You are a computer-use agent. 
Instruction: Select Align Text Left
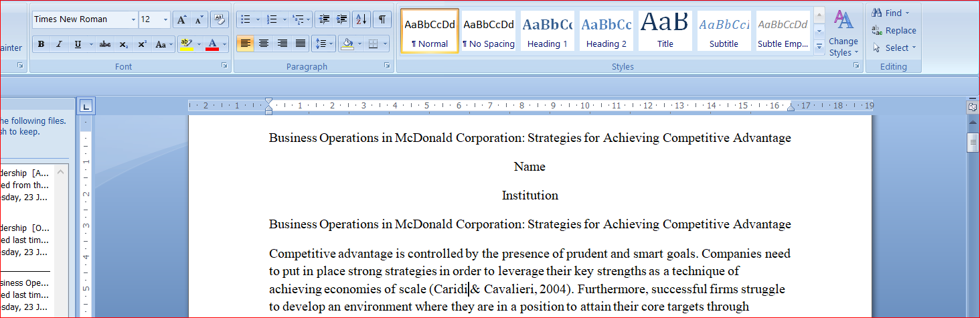246,44
